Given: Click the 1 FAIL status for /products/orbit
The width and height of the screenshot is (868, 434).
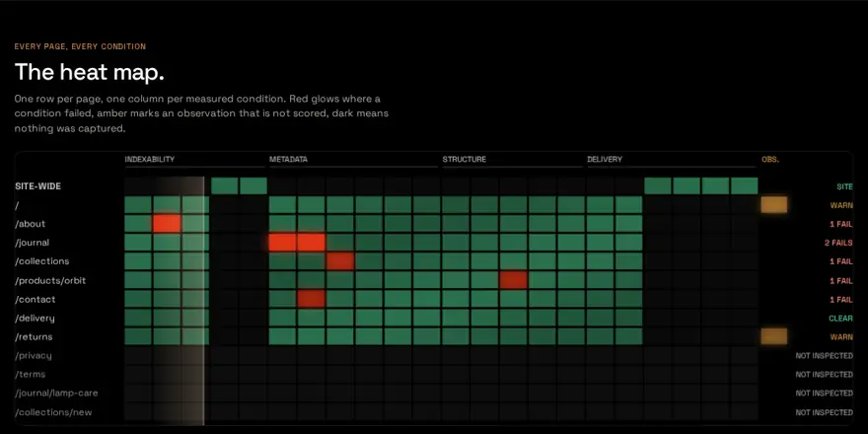Looking at the screenshot, I should tap(841, 281).
